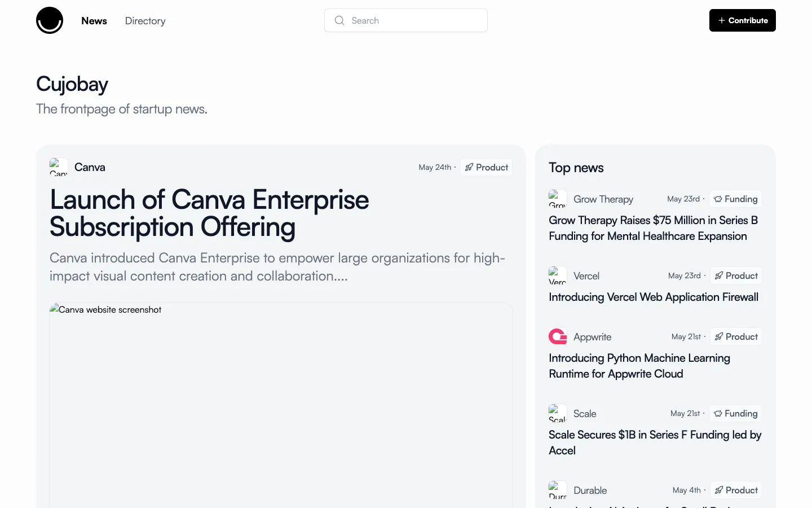Click rocket icon on Vercel Product tag
This screenshot has width=812, height=508.
(x=719, y=275)
